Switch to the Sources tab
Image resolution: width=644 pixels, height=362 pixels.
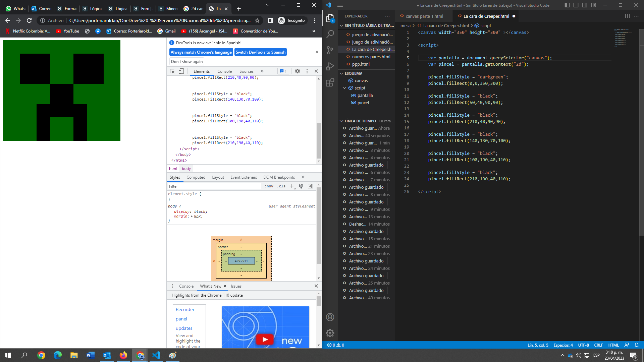coord(246,71)
